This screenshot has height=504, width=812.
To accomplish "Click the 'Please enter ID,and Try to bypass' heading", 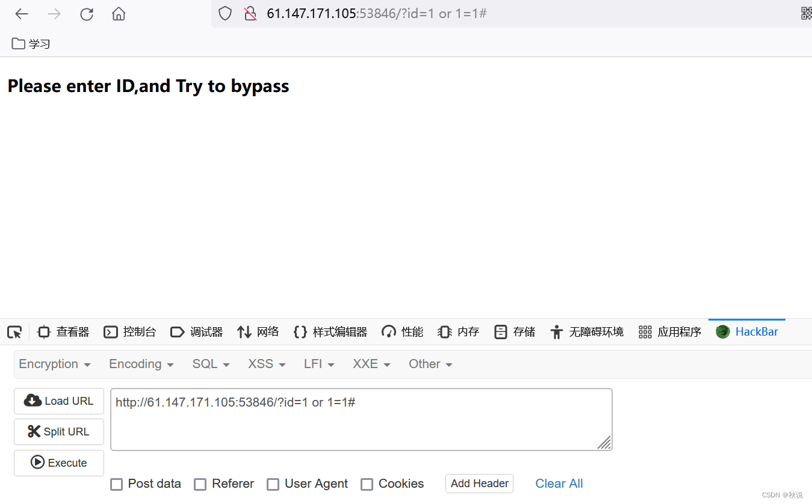I will click(148, 86).
